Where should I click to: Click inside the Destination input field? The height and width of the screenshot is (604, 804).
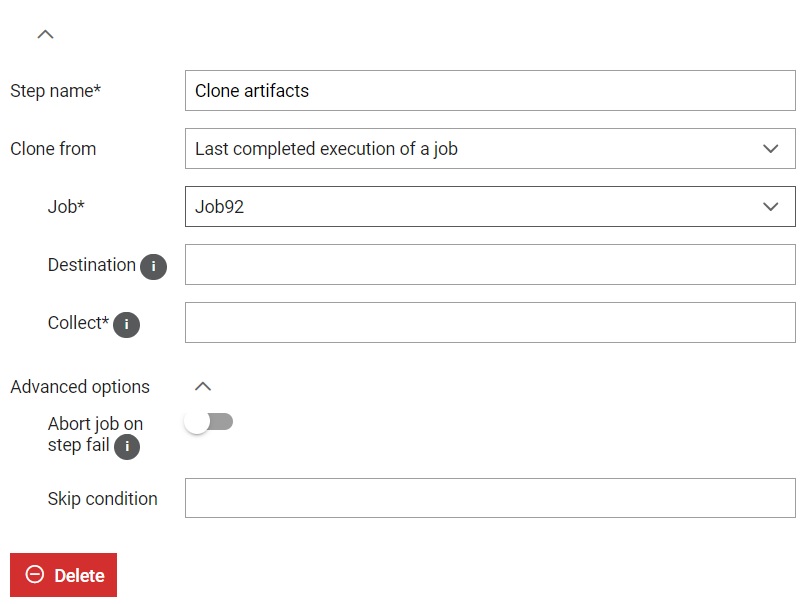point(490,265)
